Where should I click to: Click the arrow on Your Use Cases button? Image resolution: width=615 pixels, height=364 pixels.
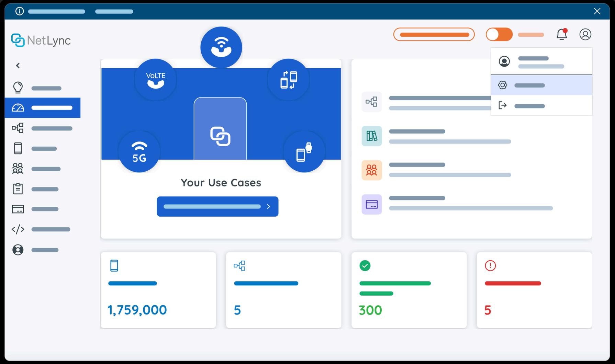coord(268,206)
